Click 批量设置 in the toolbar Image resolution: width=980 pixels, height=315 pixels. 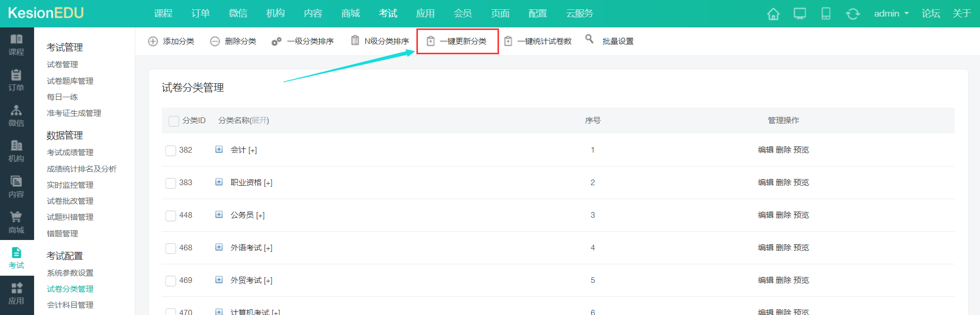[617, 41]
